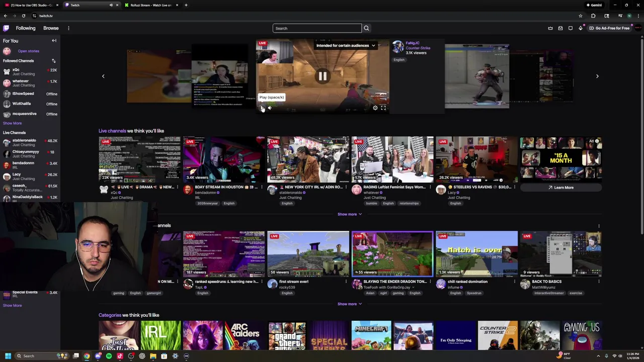This screenshot has height=362, width=644.
Task: Open options for 'first stream ever!' card
Action: (x=346, y=282)
